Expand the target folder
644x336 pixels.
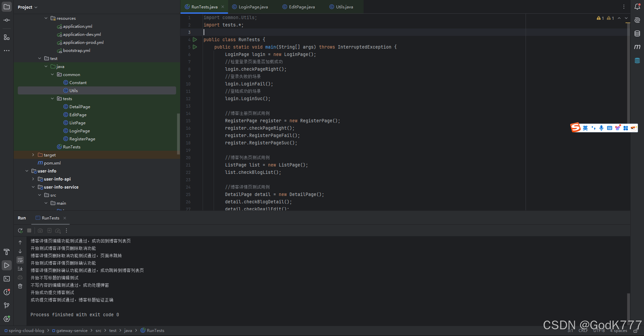[x=33, y=155]
